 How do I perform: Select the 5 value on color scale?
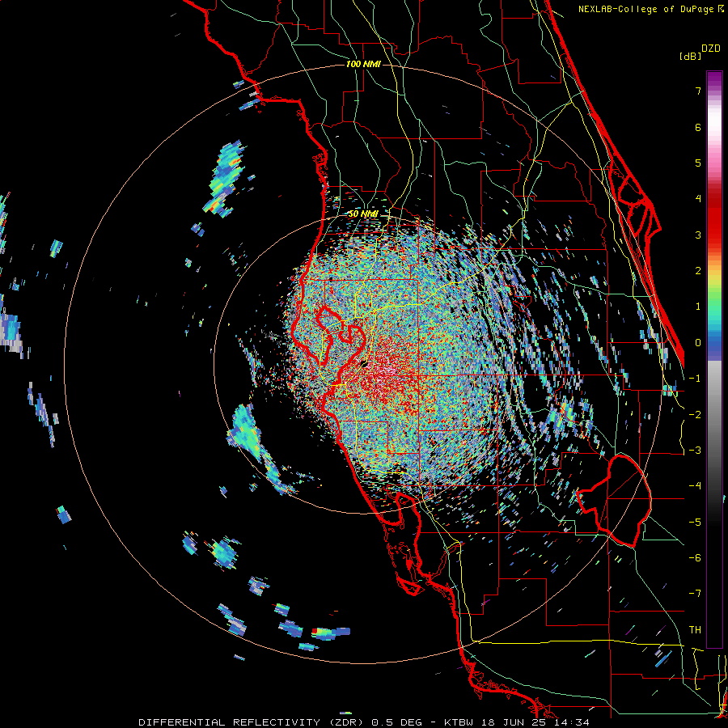(x=698, y=163)
